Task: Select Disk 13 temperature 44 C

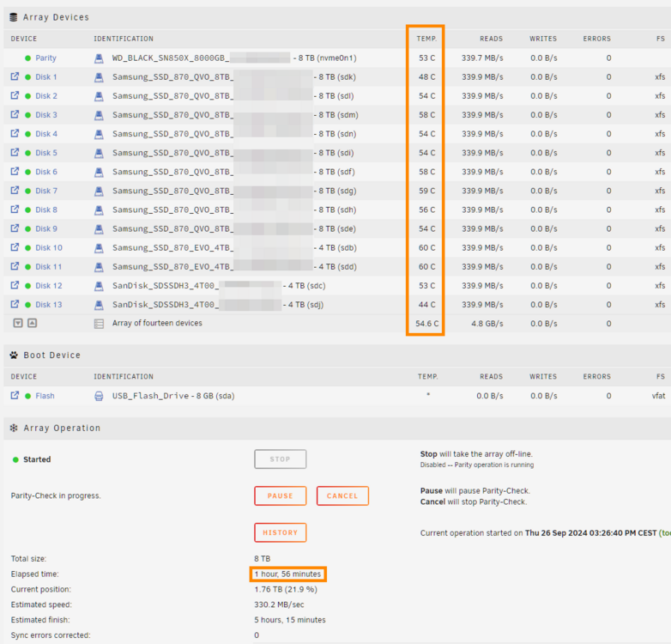Action: pyautogui.click(x=427, y=305)
